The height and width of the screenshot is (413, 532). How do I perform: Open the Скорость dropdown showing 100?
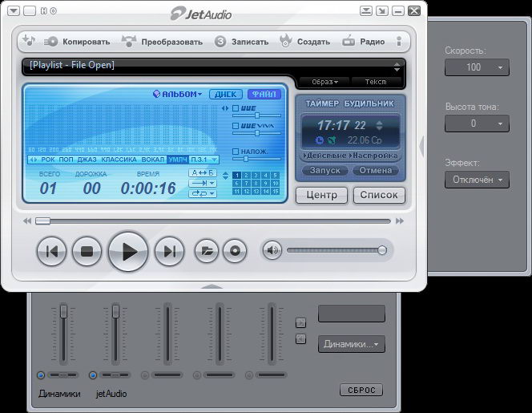click(477, 67)
